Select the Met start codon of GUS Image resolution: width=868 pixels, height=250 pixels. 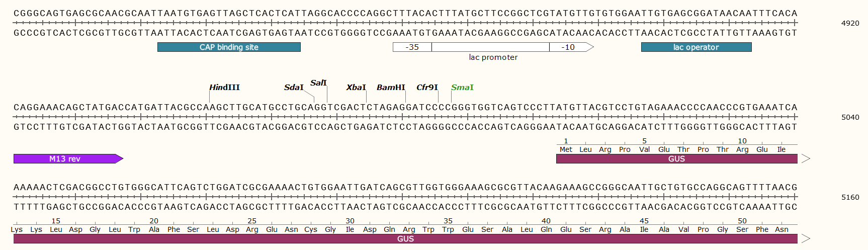coord(566,149)
